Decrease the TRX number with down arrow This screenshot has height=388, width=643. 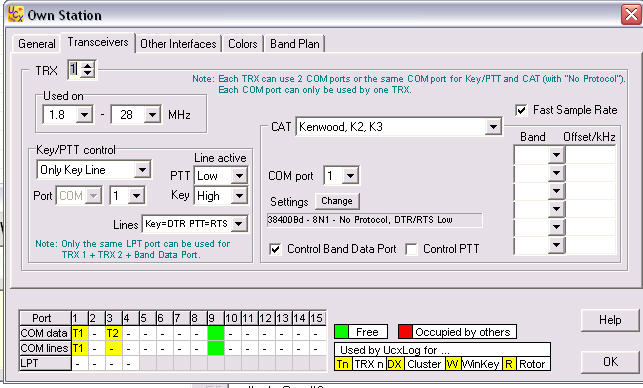87,73
